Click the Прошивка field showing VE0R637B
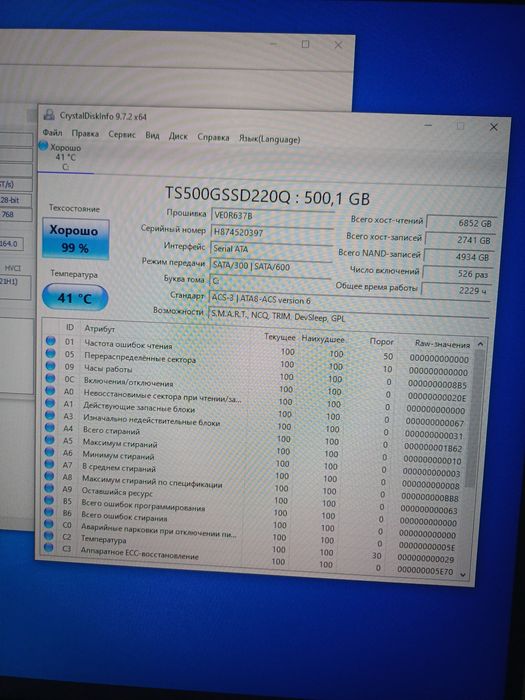Image resolution: width=525 pixels, height=700 pixels. (x=272, y=217)
